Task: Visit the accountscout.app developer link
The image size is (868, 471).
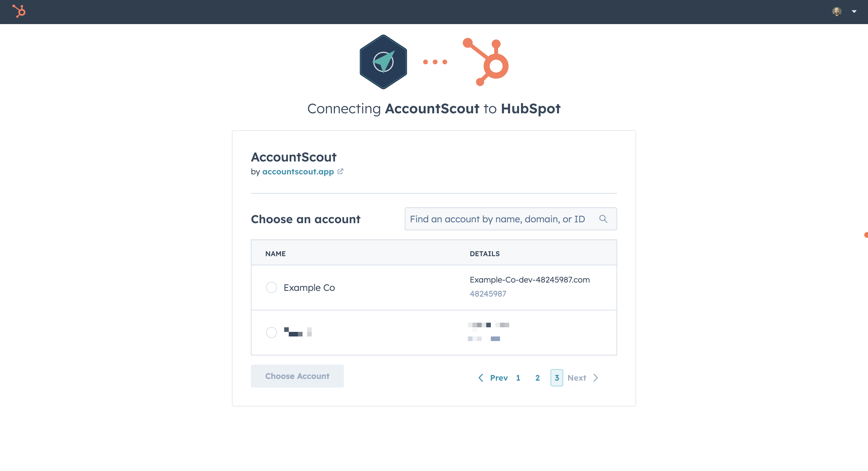Action: coord(298,172)
